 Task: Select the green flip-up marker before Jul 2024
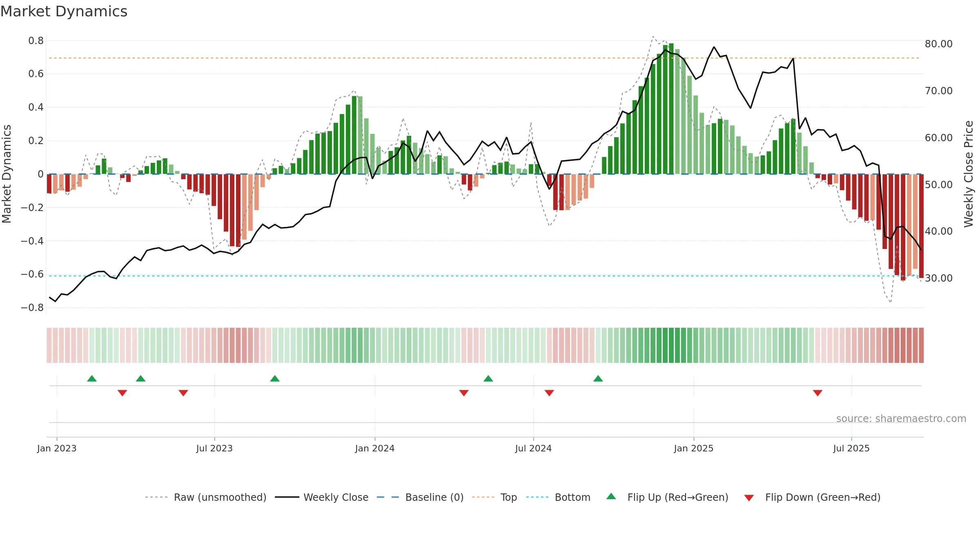point(488,378)
